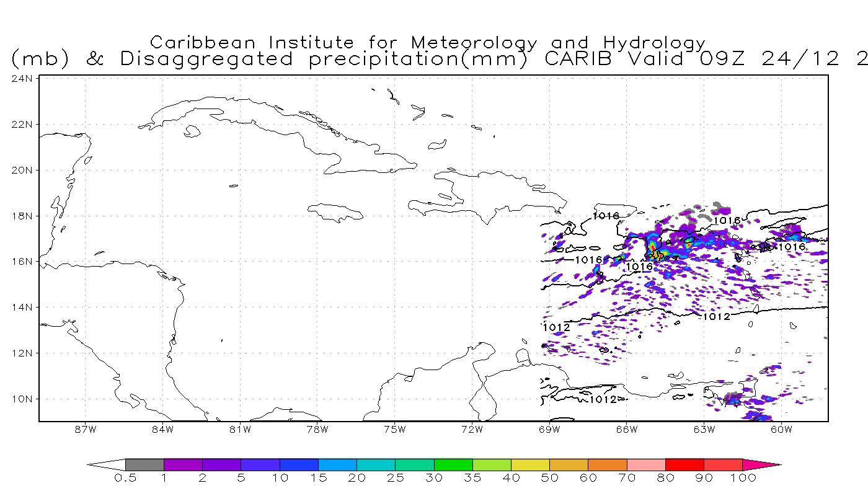Click the white arrow at legend's left end
Image resolution: width=868 pixels, height=496 pixels.
click(x=107, y=464)
